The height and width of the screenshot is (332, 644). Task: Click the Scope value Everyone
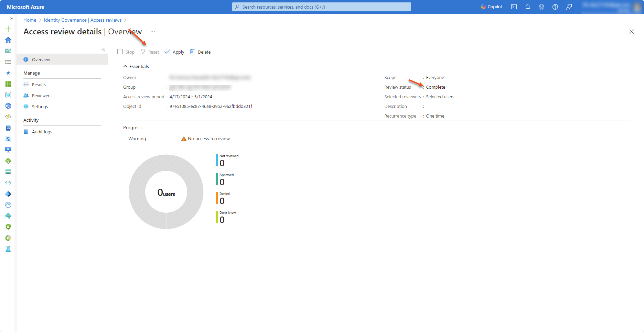(x=435, y=78)
